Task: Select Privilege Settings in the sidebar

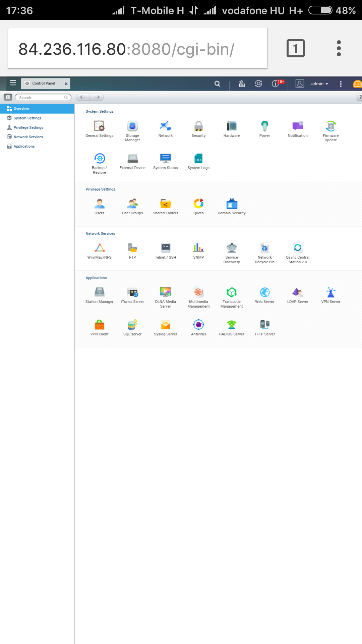Action: click(x=28, y=127)
